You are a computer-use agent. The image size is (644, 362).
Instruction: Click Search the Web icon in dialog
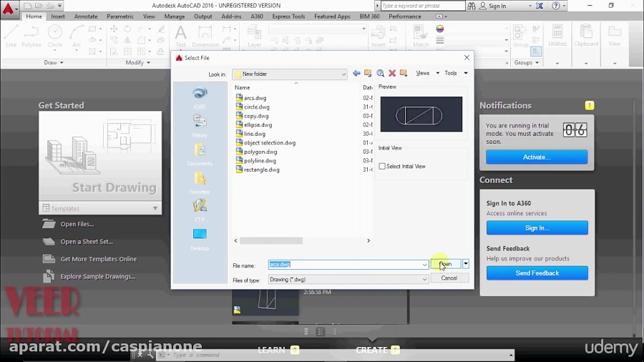(381, 73)
